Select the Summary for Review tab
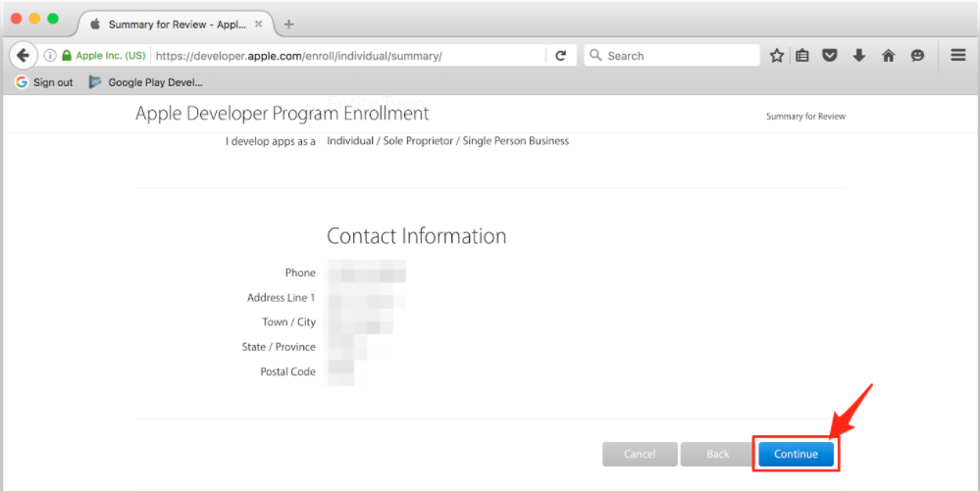Image resolution: width=980 pixels, height=491 pixels. click(x=177, y=25)
